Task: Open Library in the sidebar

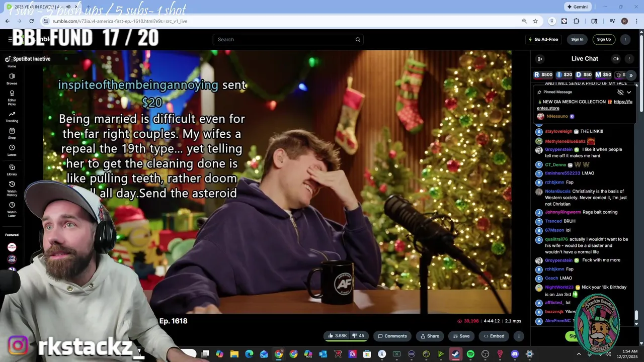Action: tap(12, 170)
